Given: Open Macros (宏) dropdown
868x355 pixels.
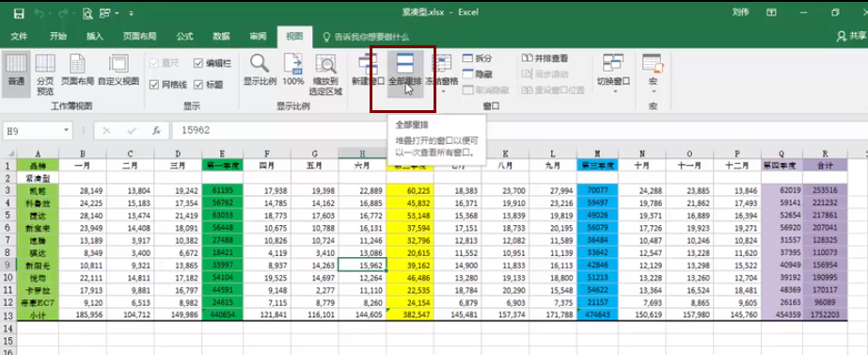Looking at the screenshot, I should click(653, 73).
